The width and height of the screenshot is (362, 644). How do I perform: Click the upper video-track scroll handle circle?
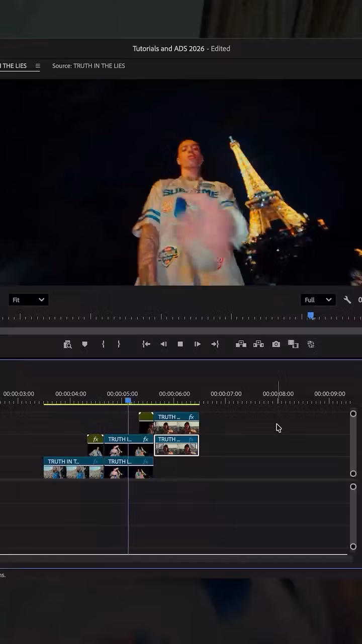(353, 414)
